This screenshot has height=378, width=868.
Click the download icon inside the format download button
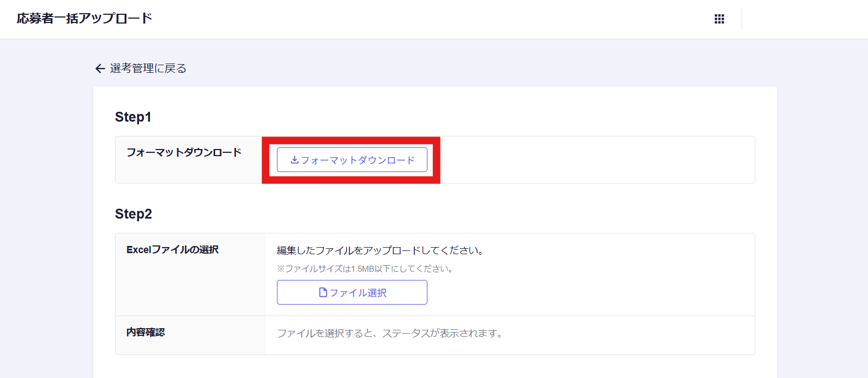(293, 159)
